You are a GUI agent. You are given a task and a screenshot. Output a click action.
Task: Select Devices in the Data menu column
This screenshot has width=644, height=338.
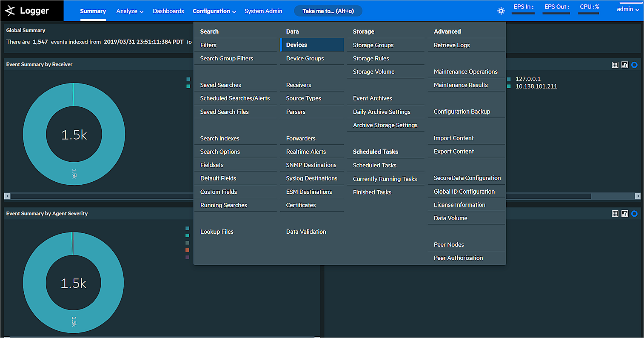pos(296,45)
